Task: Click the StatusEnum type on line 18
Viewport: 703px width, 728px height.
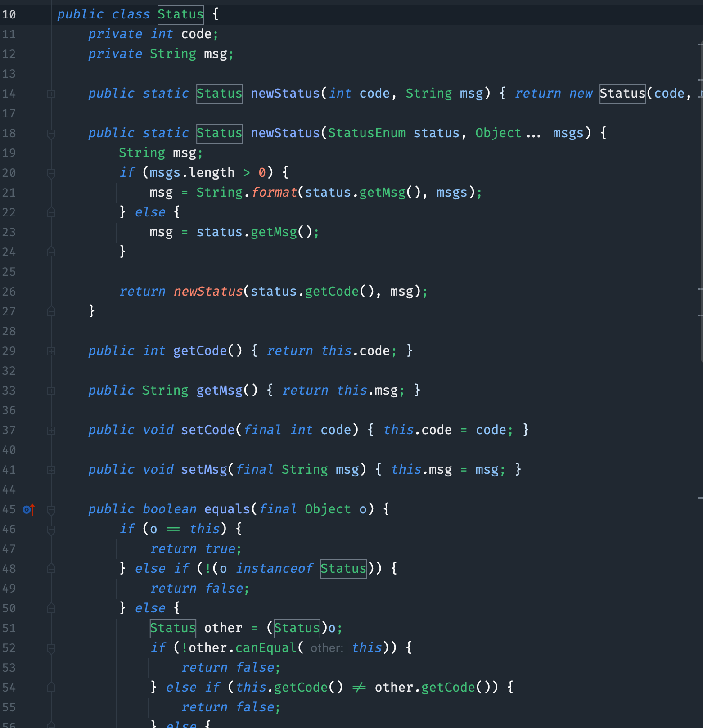Action: pyautogui.click(x=366, y=133)
